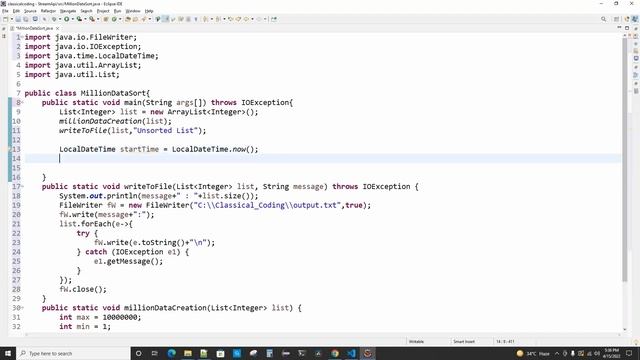The height and width of the screenshot is (360, 640).
Task: Expand the External Tools dropdown arrow
Action: 98,19
